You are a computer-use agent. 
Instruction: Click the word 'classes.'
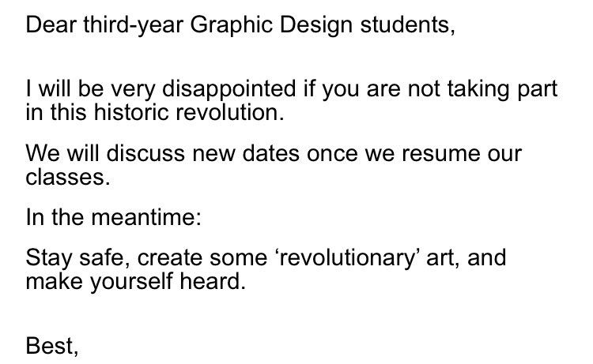68,177
